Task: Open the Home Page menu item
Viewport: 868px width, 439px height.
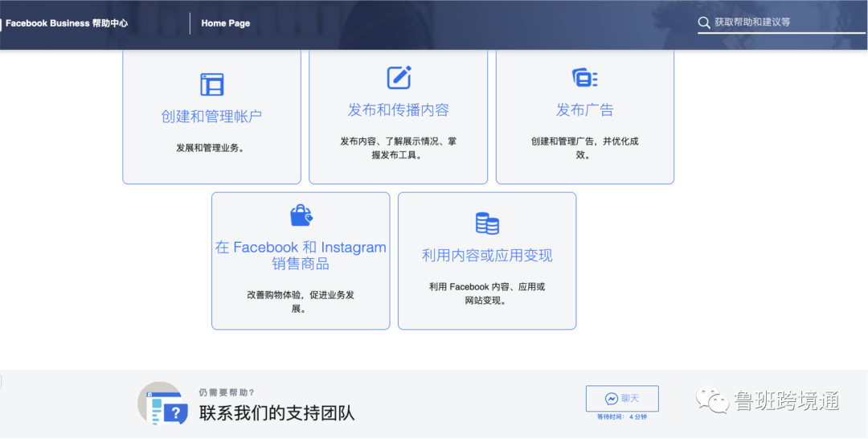Action: [225, 24]
